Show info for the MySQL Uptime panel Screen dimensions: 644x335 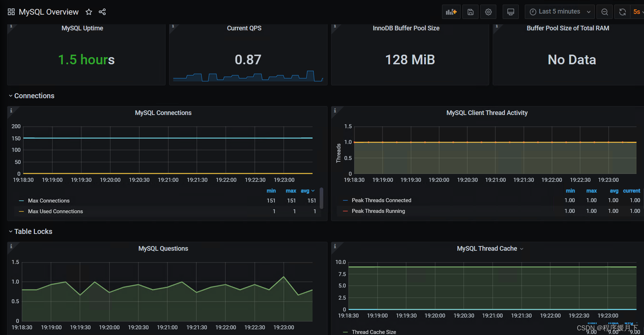[11, 26]
